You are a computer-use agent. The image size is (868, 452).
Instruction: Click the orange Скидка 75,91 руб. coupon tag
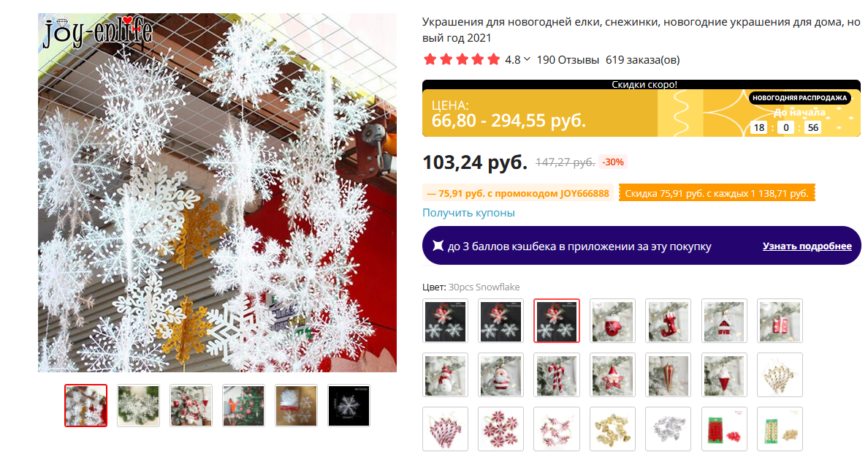717,193
